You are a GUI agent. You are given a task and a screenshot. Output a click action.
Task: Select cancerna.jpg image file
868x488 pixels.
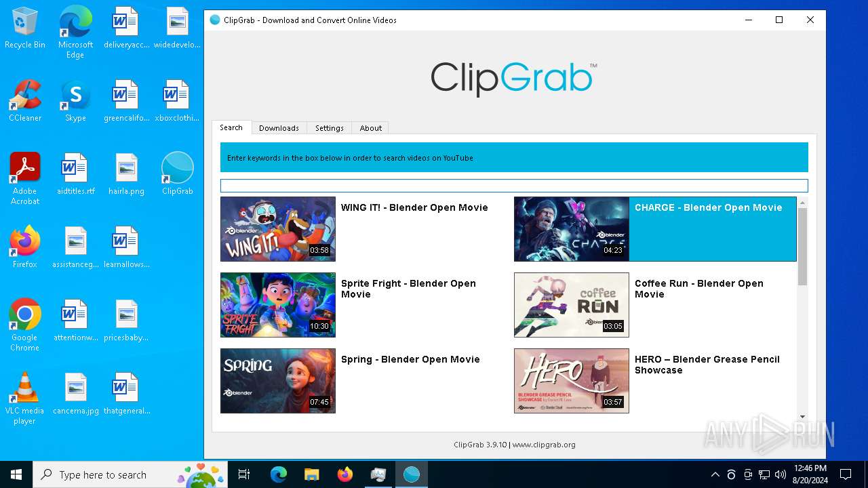click(x=75, y=394)
